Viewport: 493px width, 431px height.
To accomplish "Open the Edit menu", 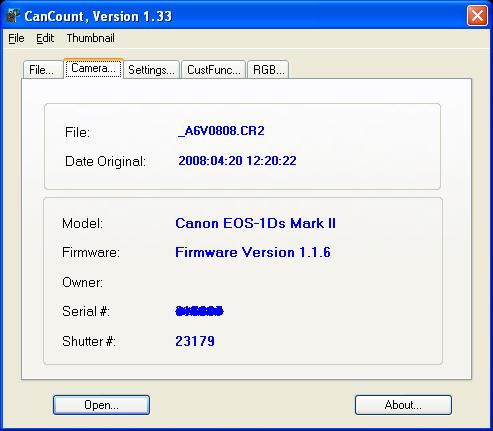I will pyautogui.click(x=45, y=38).
